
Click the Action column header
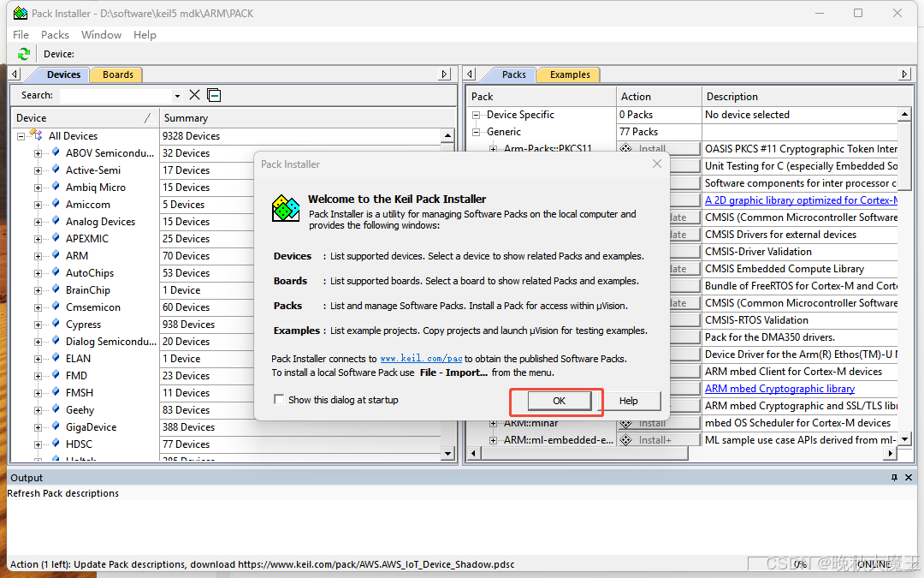coord(658,97)
